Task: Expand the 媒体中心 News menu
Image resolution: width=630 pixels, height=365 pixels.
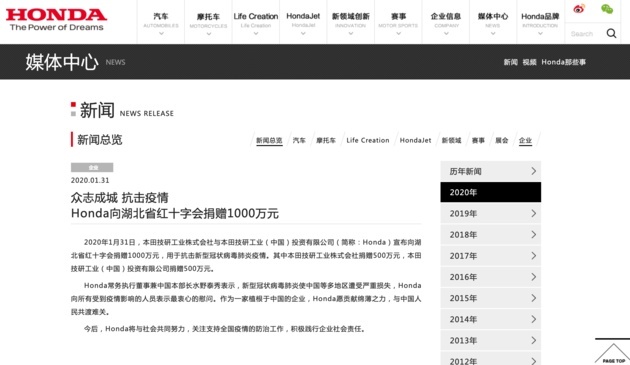Action: coord(493,22)
